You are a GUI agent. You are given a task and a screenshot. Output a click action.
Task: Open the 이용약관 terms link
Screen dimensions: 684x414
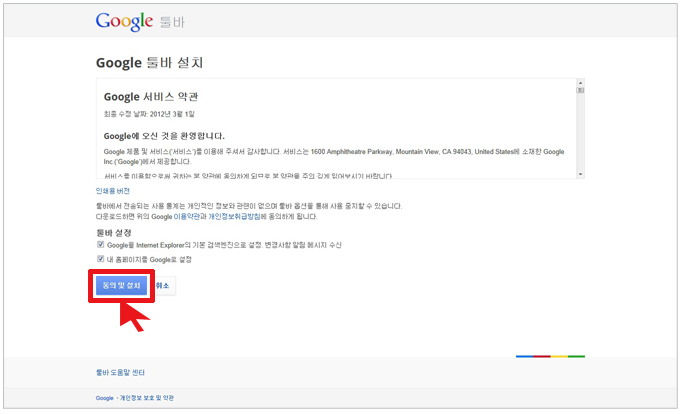click(186, 216)
